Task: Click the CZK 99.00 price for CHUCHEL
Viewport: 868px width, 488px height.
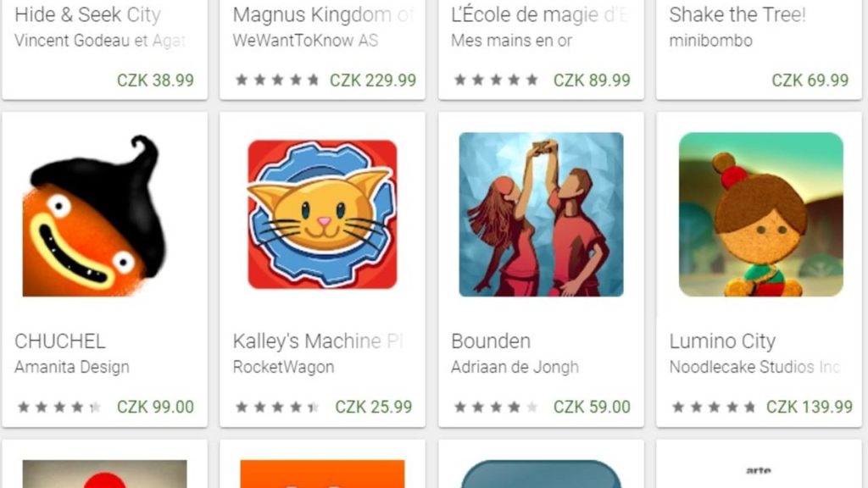Action: coord(156,407)
